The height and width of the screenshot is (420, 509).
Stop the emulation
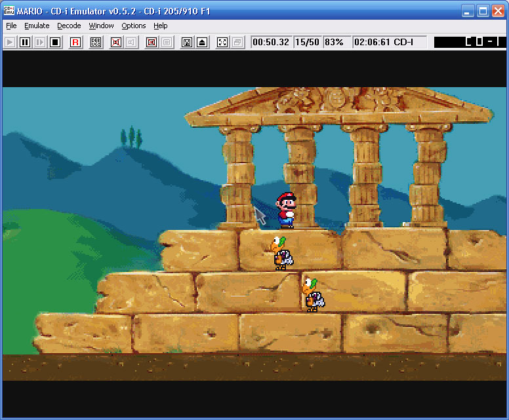coord(55,42)
